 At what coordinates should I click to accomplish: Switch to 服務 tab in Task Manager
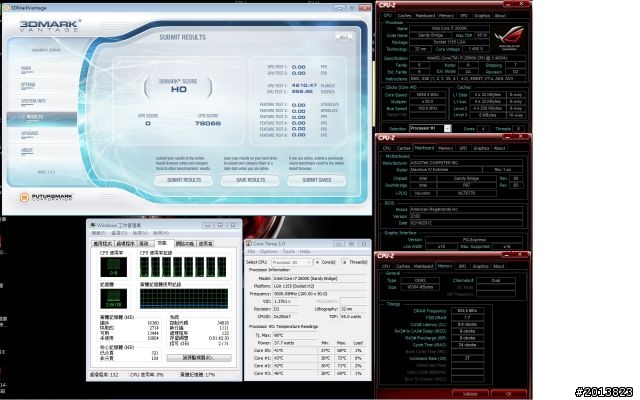tap(144, 244)
